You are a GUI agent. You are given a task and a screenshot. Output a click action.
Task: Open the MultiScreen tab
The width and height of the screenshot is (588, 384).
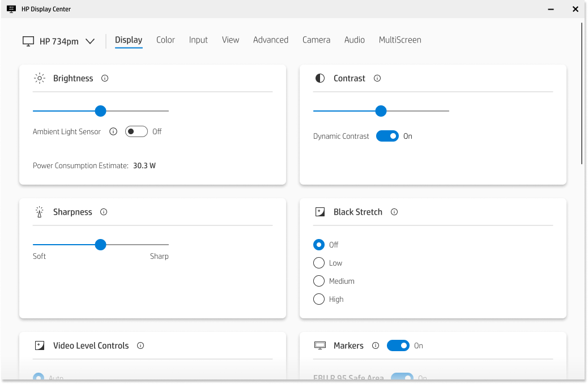[400, 40]
